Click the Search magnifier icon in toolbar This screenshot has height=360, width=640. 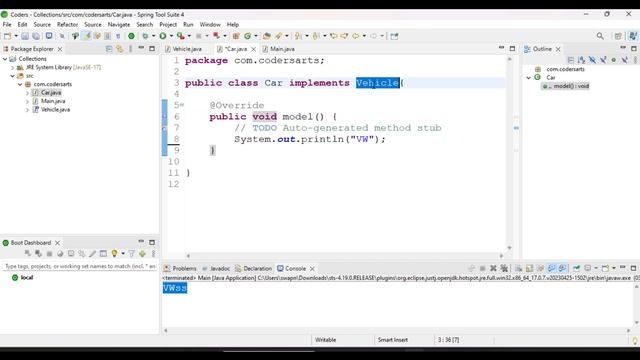pyautogui.click(x=600, y=36)
